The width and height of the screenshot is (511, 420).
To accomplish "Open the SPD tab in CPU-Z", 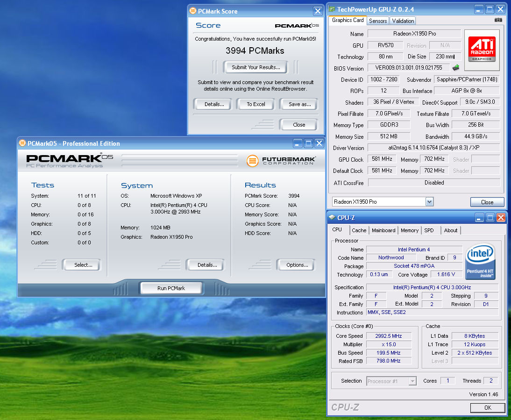I will tap(429, 230).
